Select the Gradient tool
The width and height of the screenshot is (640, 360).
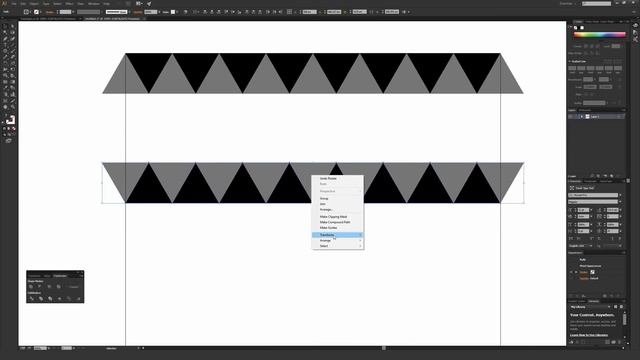tap(13, 82)
